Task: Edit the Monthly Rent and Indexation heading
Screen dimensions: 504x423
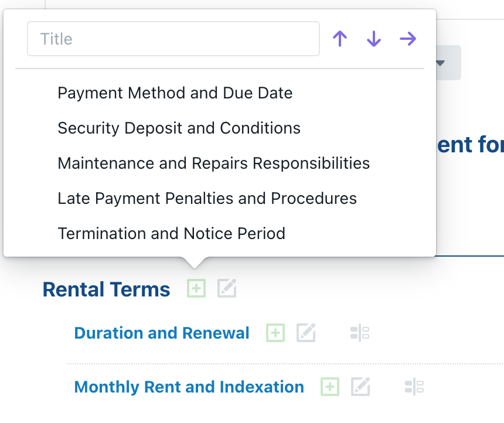Action: (360, 387)
